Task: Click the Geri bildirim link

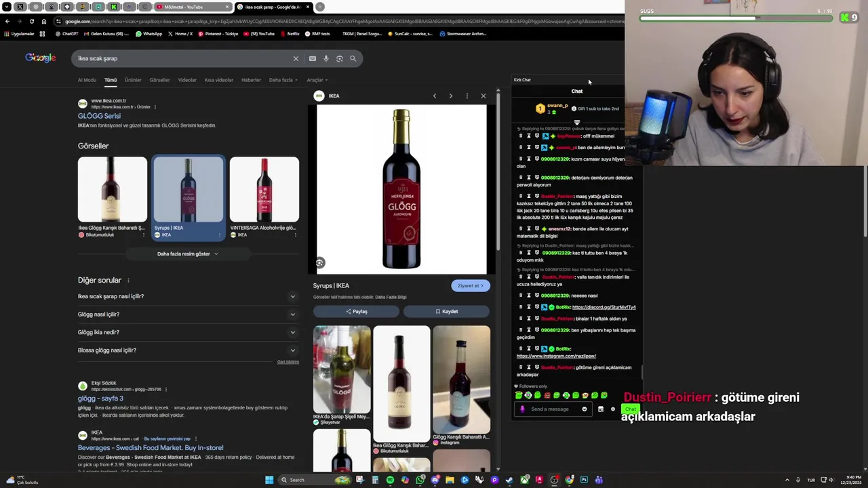Action: (x=288, y=362)
